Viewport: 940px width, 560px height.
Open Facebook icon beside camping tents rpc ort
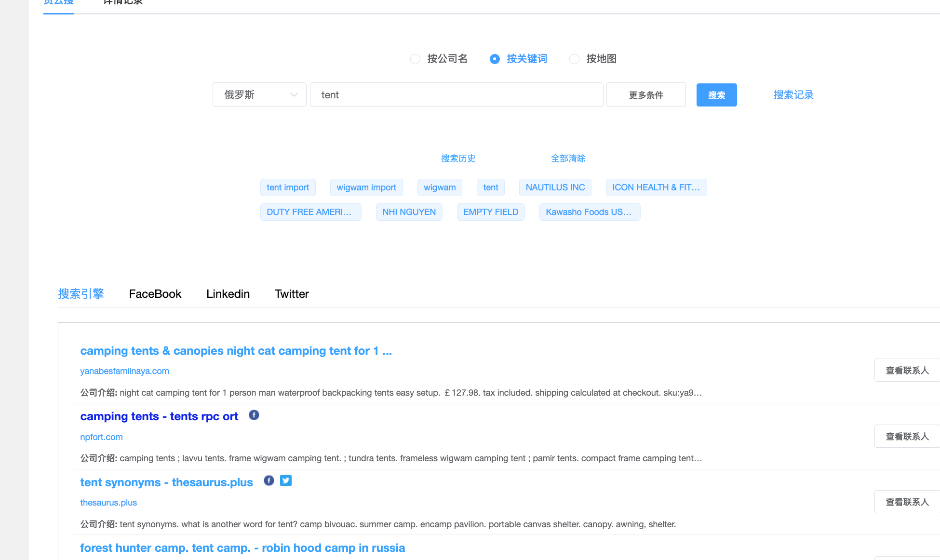254,415
